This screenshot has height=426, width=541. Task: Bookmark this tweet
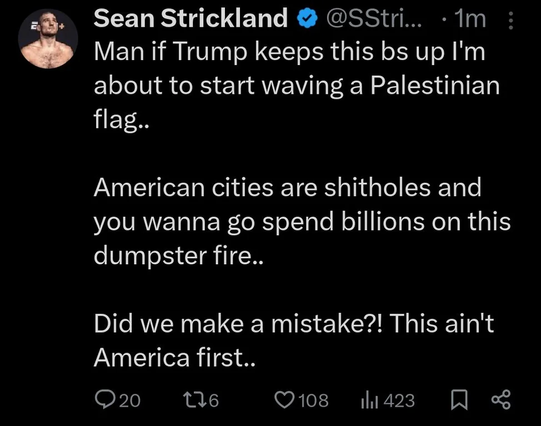click(x=459, y=399)
